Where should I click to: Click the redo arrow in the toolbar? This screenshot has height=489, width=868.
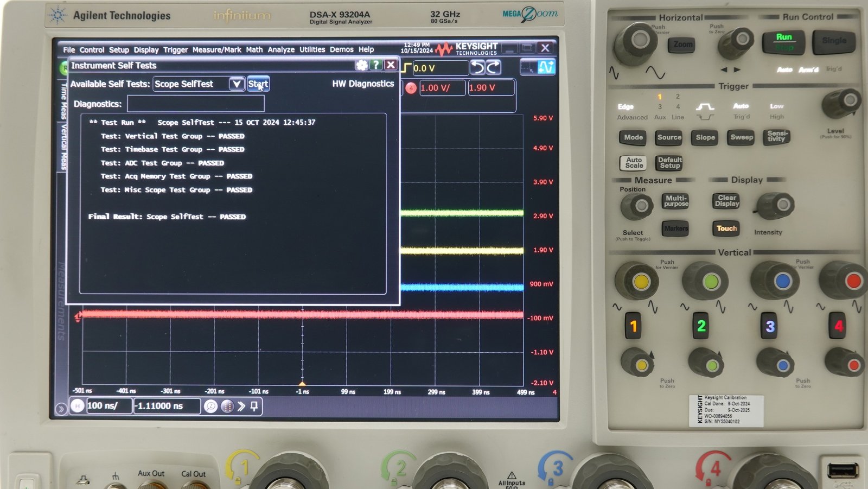493,67
